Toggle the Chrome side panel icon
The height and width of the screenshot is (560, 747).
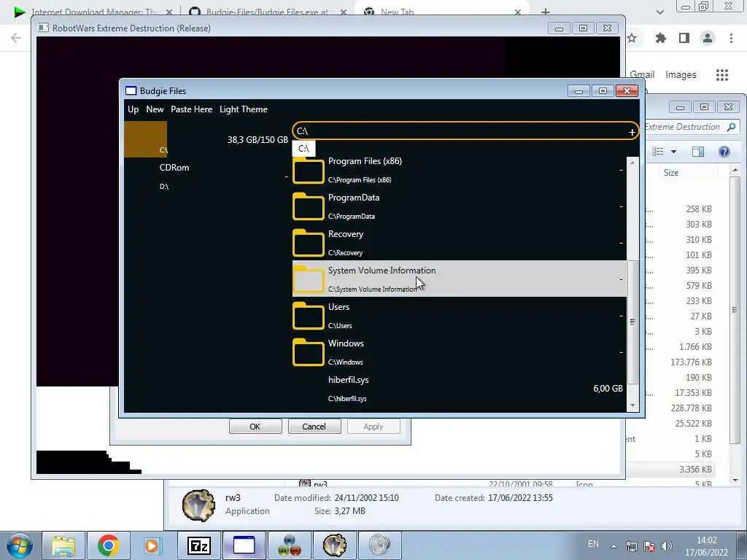tap(684, 38)
